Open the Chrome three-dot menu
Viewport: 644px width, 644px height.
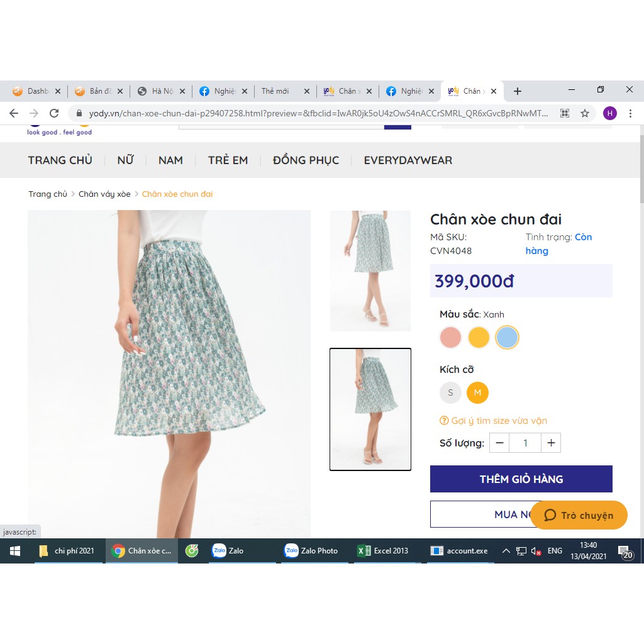click(630, 113)
